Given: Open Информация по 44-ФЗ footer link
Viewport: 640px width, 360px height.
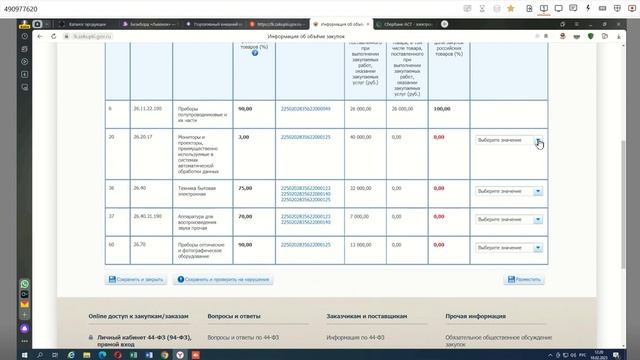Looking at the screenshot, I should (x=355, y=338).
